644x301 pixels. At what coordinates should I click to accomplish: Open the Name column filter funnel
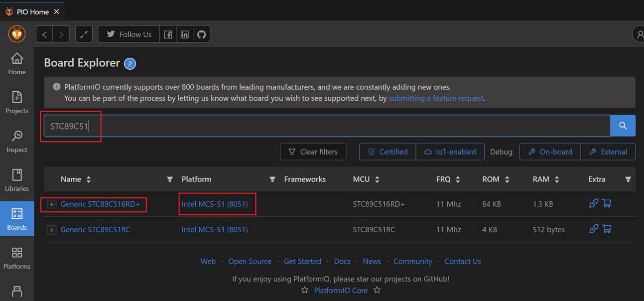click(x=170, y=179)
